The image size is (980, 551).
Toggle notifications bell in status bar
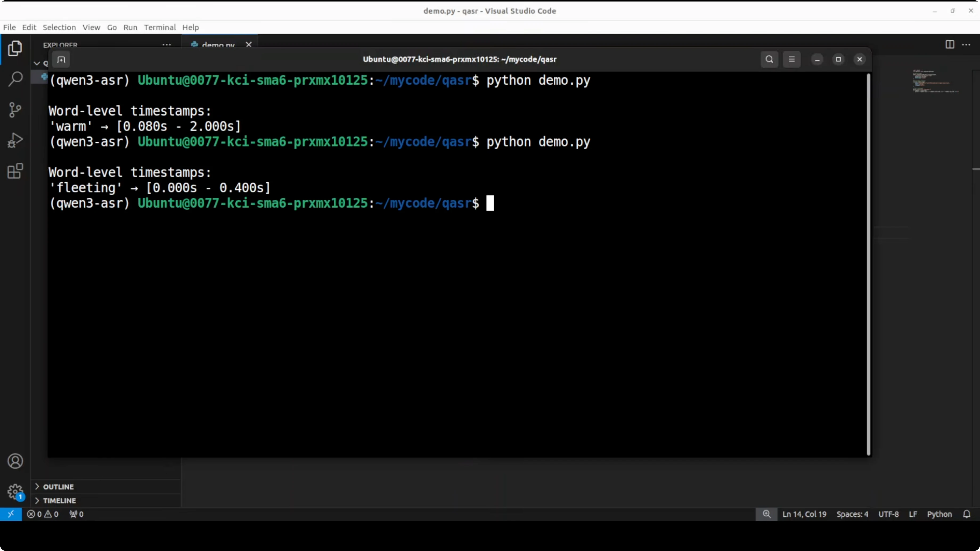[x=966, y=514]
